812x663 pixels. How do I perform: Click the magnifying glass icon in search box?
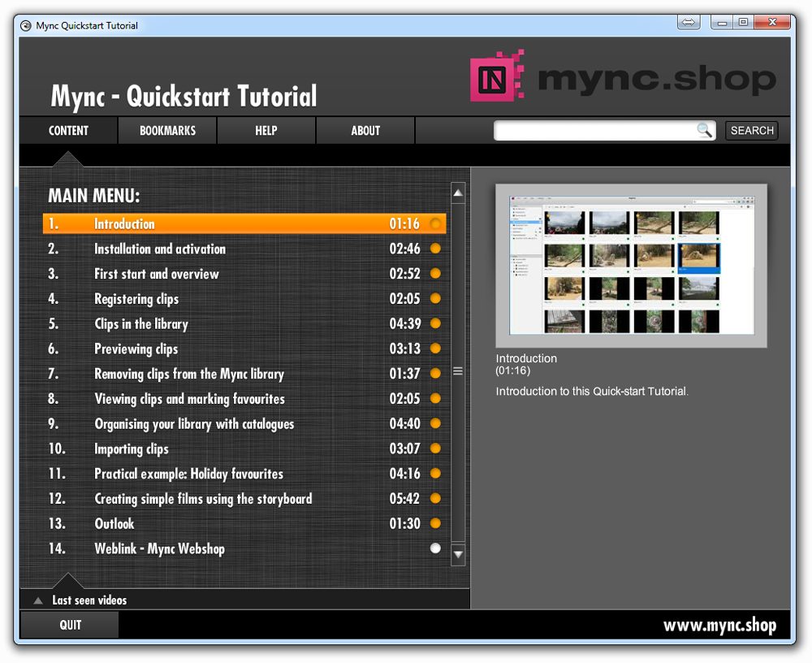[704, 131]
